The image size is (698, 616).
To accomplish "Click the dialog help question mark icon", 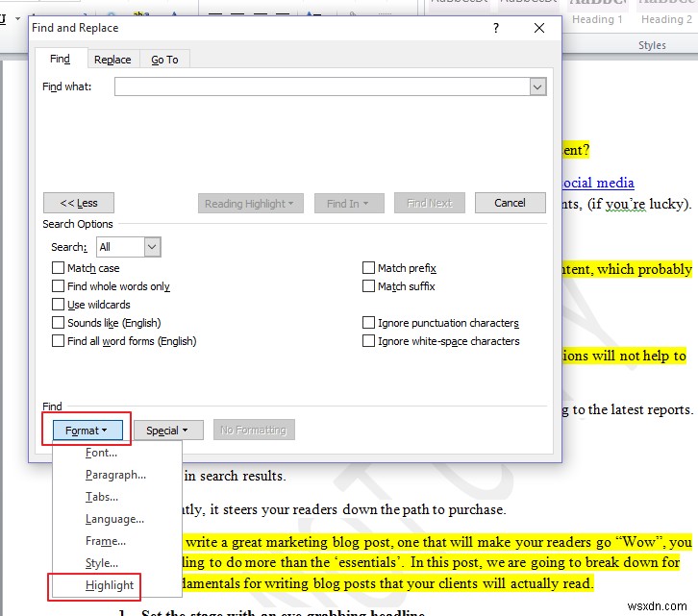I will click(x=496, y=28).
